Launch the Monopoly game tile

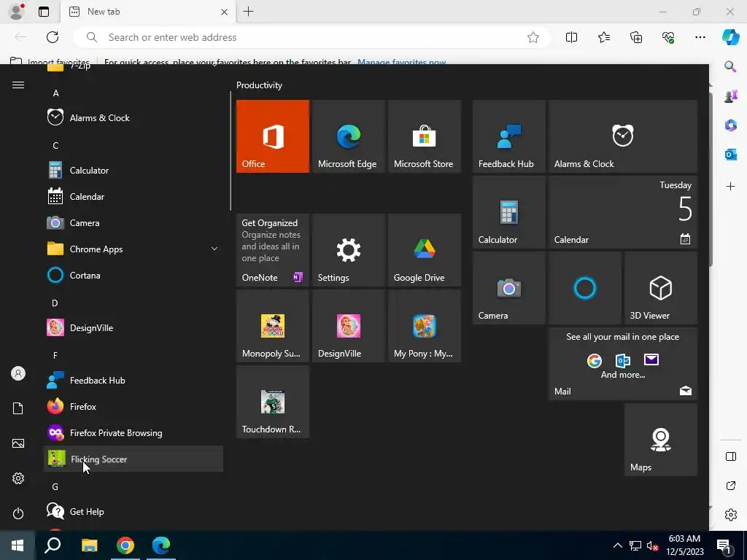click(273, 326)
